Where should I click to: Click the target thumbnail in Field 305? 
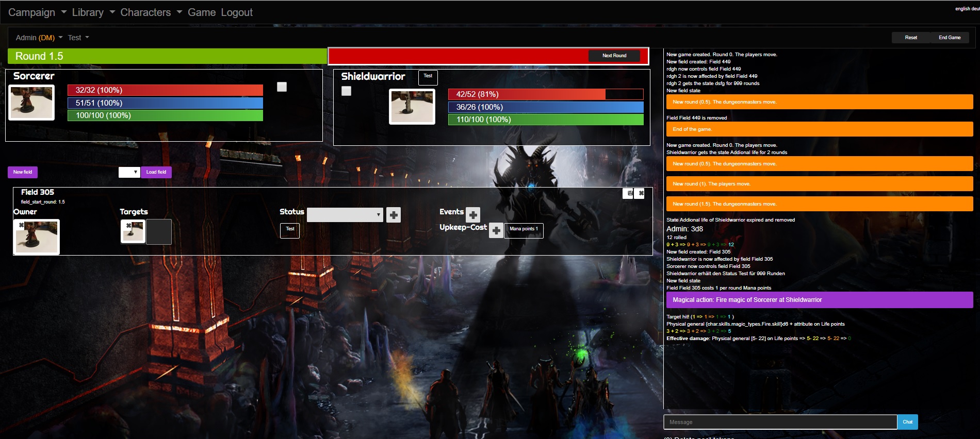[x=133, y=231]
